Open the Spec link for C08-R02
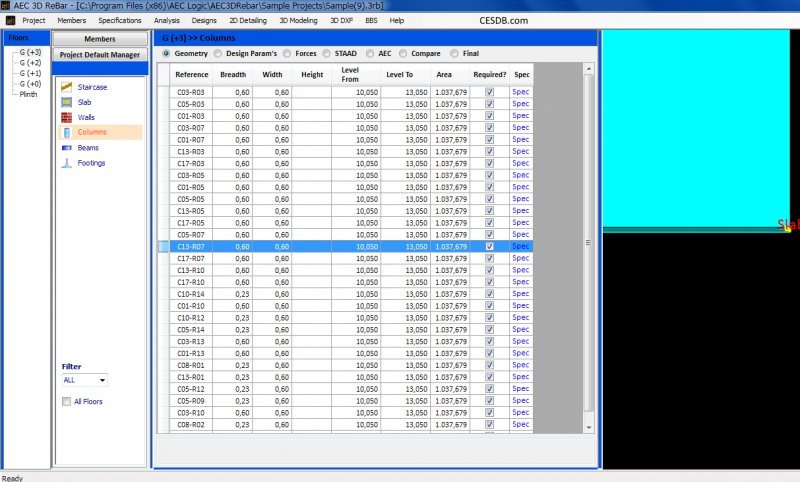Screen dimensions: 800x482 pos(520,424)
